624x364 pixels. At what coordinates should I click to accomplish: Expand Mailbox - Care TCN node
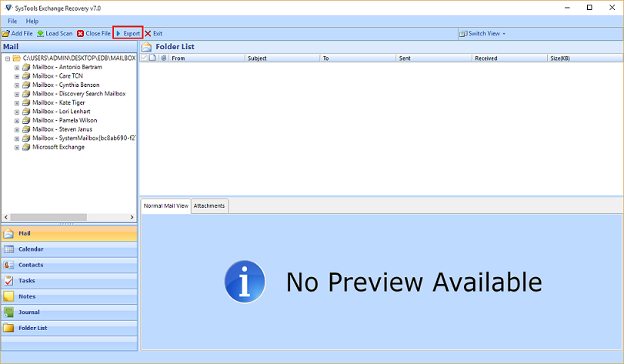[17, 76]
